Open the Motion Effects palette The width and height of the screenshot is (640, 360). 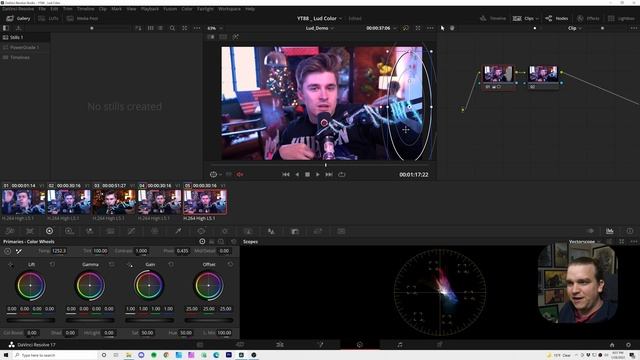pos(110,231)
